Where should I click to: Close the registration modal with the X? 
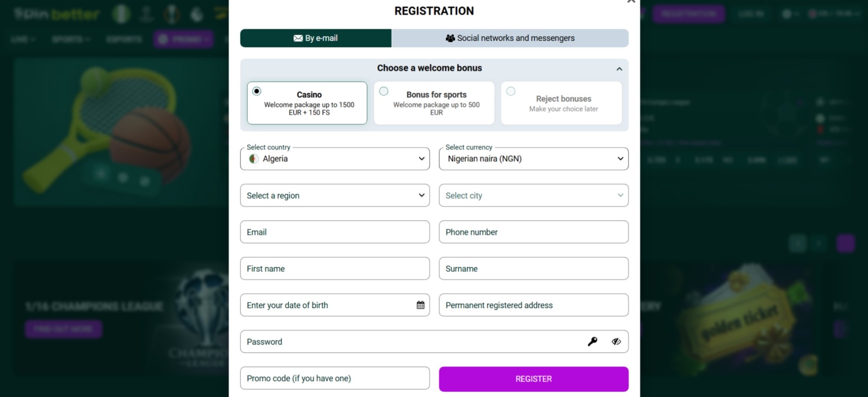tap(631, 2)
